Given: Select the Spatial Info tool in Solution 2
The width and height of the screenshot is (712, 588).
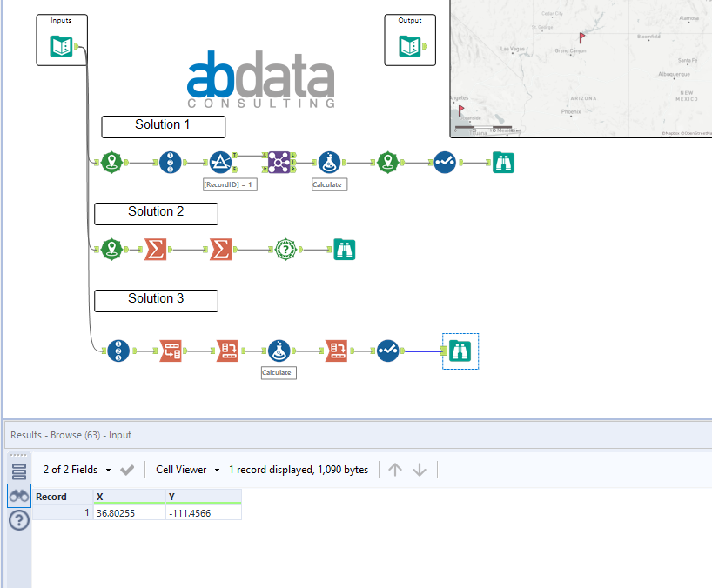Looking at the screenshot, I should click(286, 250).
